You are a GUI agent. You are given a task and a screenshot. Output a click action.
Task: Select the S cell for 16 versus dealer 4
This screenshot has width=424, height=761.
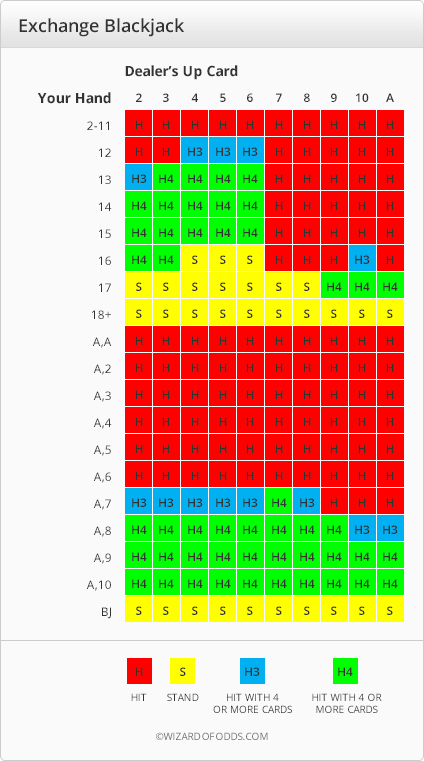point(195,258)
